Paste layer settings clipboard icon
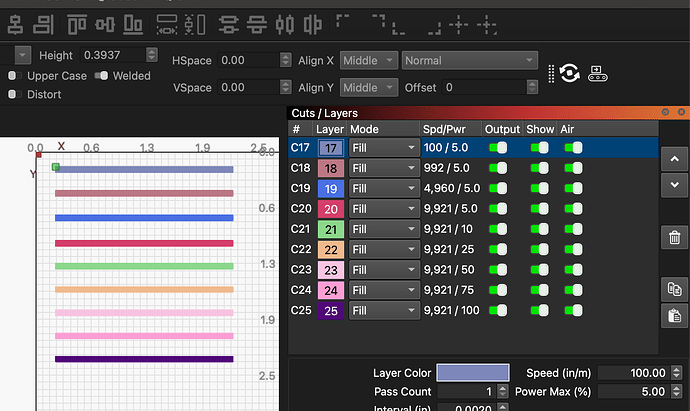 [x=674, y=316]
